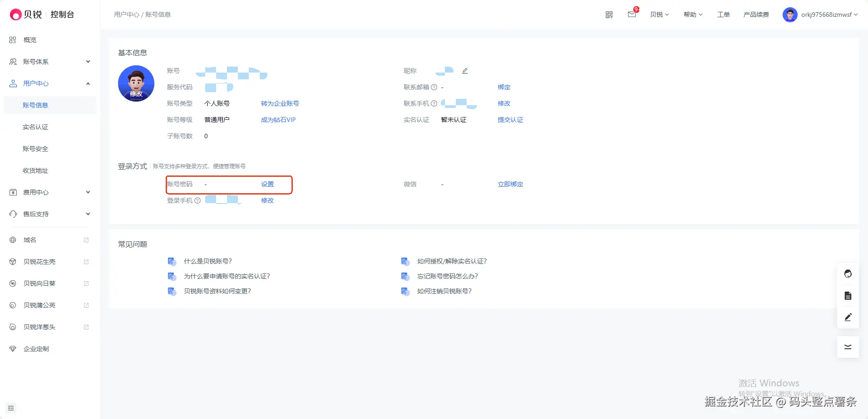Image resolution: width=868 pixels, height=419 pixels.
Task: Click the 提交认证 link
Action: point(510,120)
